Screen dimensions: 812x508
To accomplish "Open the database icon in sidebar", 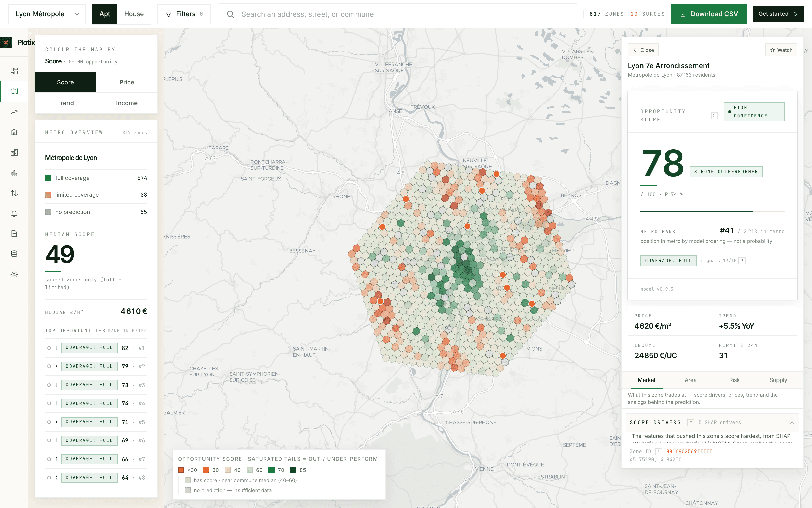I will [14, 254].
